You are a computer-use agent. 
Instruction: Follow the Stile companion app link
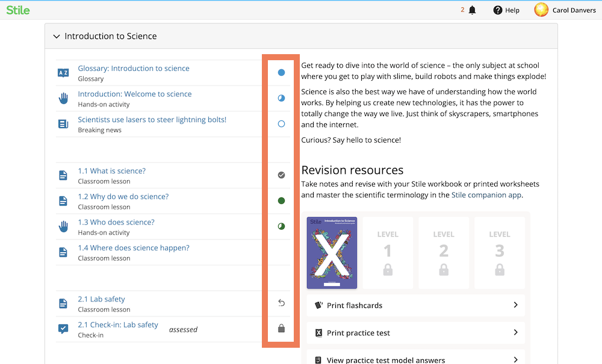pos(486,195)
